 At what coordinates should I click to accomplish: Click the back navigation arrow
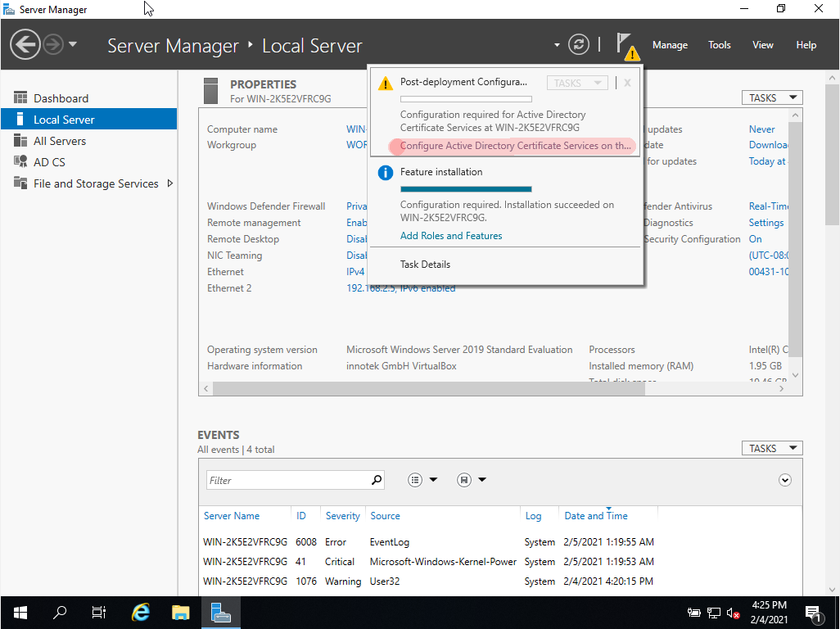pos(25,44)
